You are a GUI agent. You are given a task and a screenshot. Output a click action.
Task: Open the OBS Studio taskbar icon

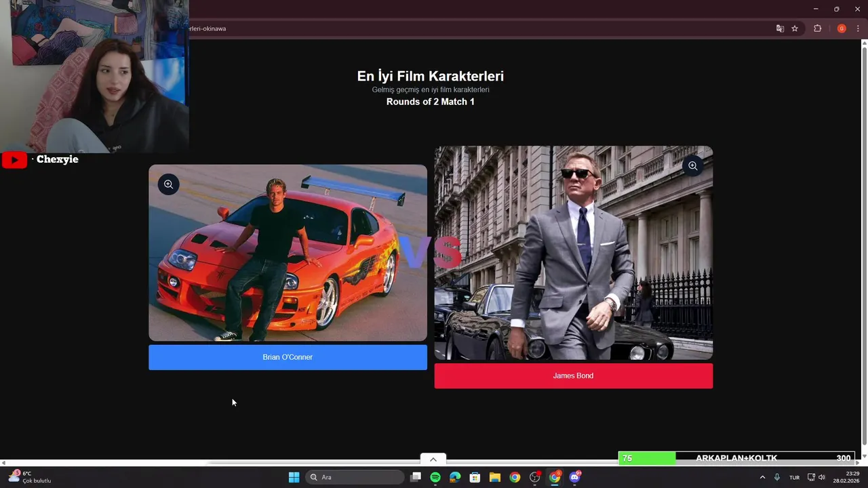pyautogui.click(x=535, y=477)
